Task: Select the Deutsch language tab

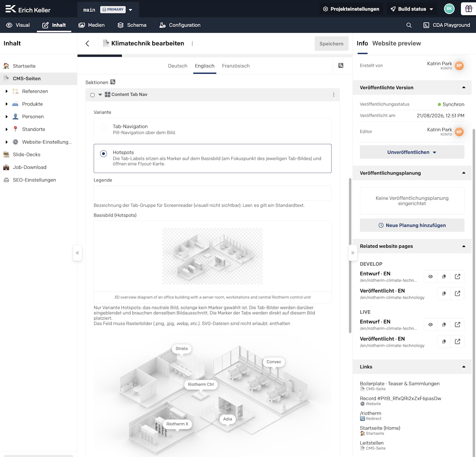Action: tap(178, 66)
